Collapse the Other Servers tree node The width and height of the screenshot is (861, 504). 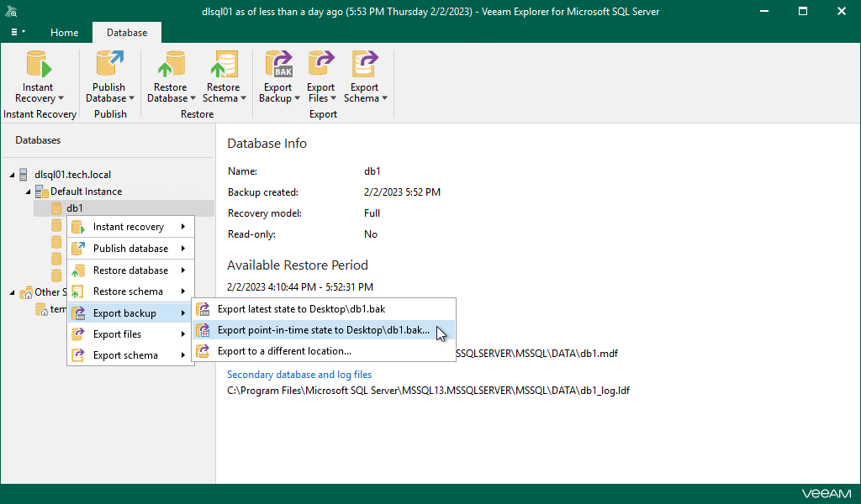12,293
